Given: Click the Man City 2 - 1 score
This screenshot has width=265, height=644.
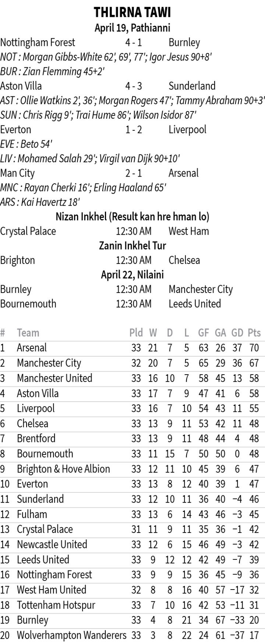Looking at the screenshot, I should pos(133,173).
